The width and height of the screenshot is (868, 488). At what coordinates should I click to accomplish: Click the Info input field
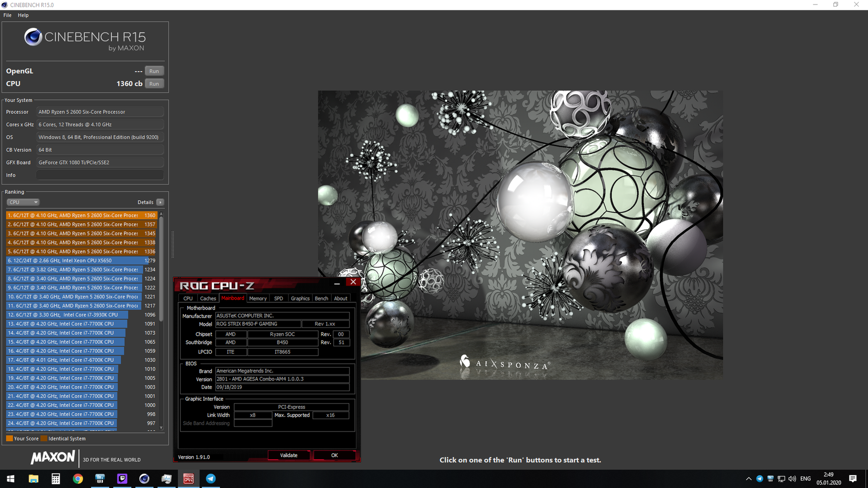coord(100,175)
